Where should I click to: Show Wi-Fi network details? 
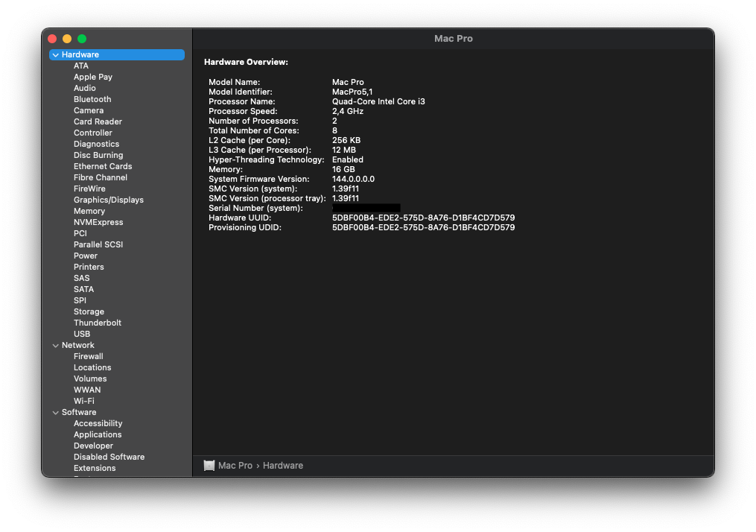84,401
